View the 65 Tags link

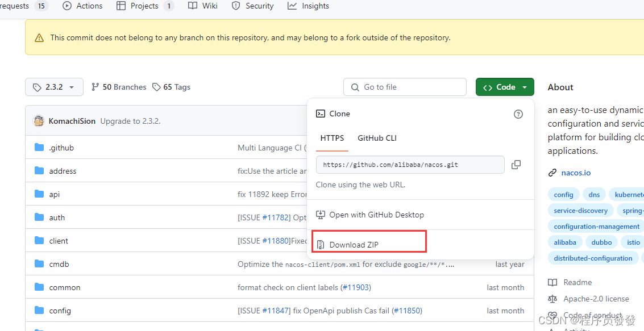click(x=171, y=87)
